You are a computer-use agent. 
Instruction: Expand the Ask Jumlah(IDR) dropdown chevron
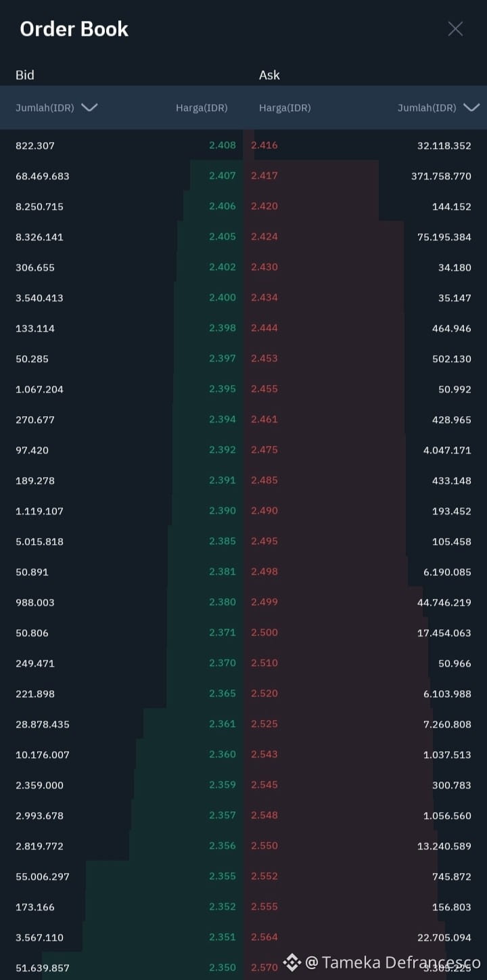pyautogui.click(x=471, y=108)
